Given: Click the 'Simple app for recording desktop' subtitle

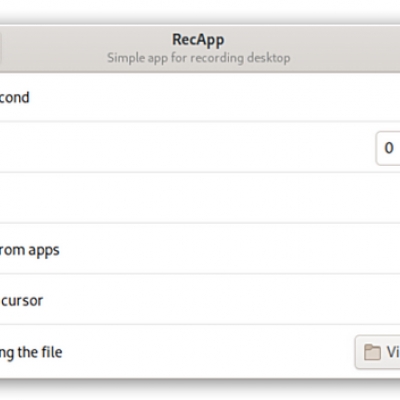Looking at the screenshot, I should tap(199, 58).
